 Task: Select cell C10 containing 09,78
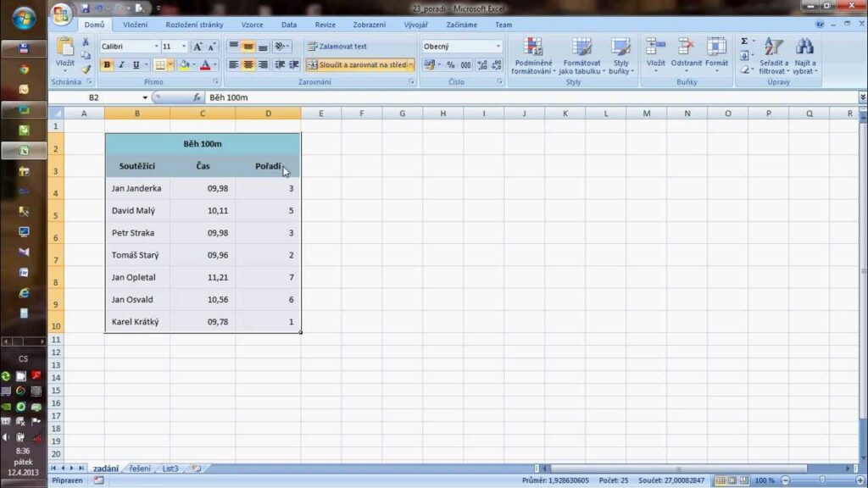[x=203, y=322]
